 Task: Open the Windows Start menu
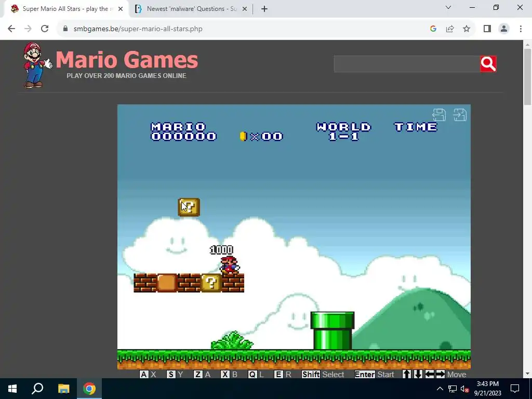(x=12, y=389)
